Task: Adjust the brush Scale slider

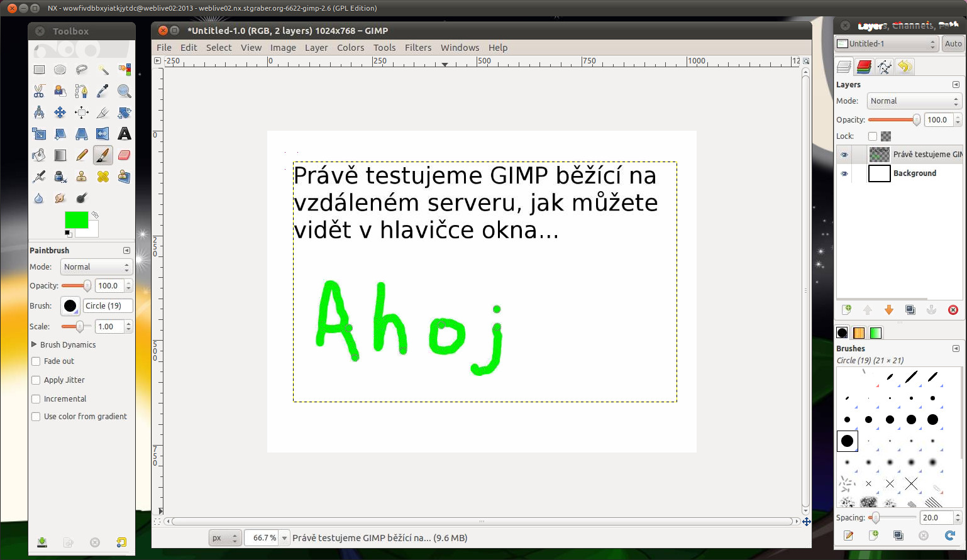Action: click(x=77, y=327)
